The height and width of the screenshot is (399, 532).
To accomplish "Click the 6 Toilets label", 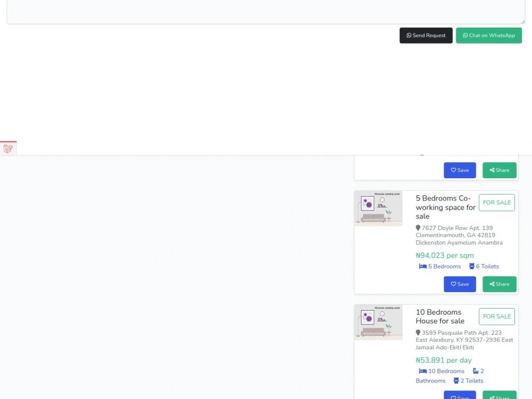I will tap(487, 267).
